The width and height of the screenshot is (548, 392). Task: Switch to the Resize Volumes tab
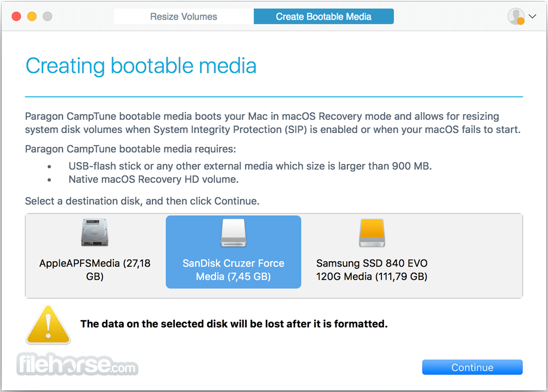tap(184, 16)
